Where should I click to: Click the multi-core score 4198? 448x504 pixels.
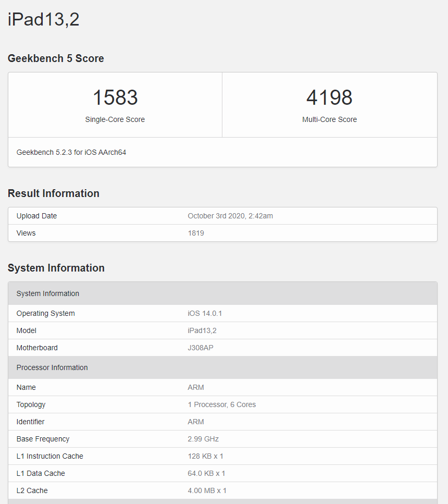(329, 97)
